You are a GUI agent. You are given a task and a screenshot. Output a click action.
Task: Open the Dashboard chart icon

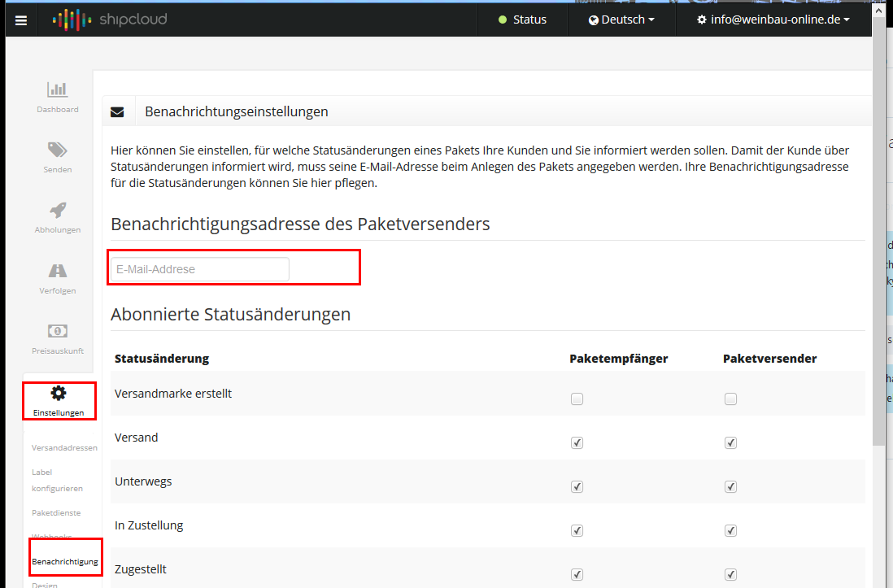(x=57, y=89)
